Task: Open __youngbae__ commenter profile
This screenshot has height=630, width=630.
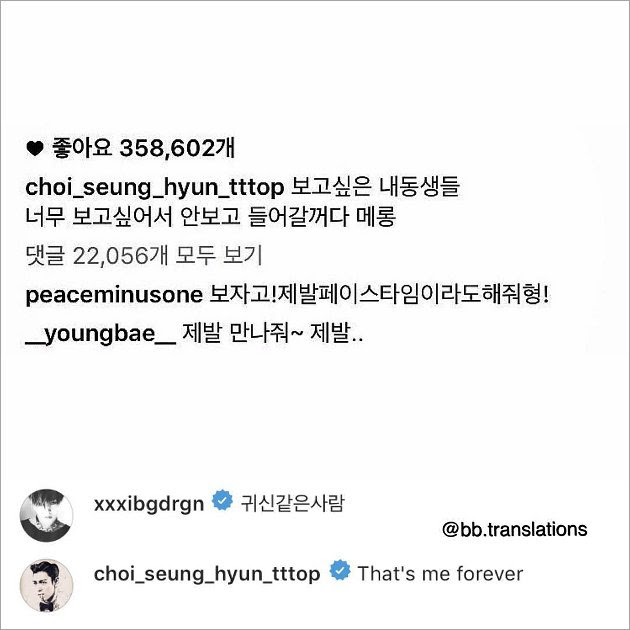Action: tap(100, 334)
